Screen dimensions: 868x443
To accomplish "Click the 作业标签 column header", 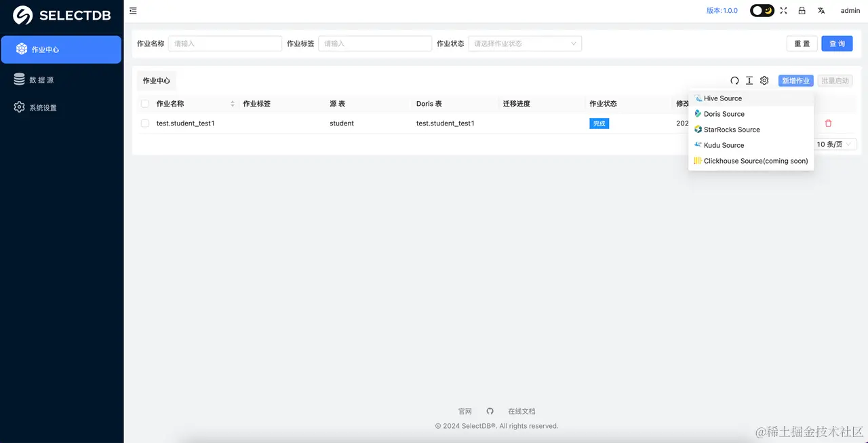I will [257, 104].
